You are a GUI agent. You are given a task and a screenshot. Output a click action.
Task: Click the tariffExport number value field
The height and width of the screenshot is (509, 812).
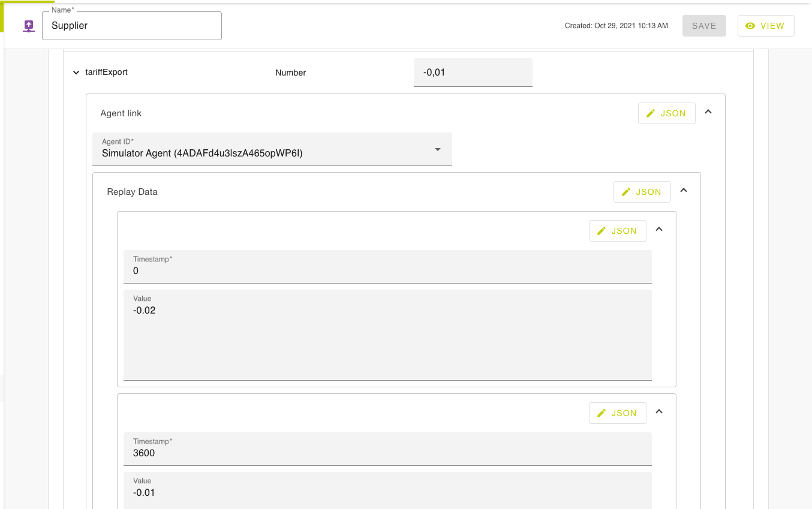(x=473, y=73)
